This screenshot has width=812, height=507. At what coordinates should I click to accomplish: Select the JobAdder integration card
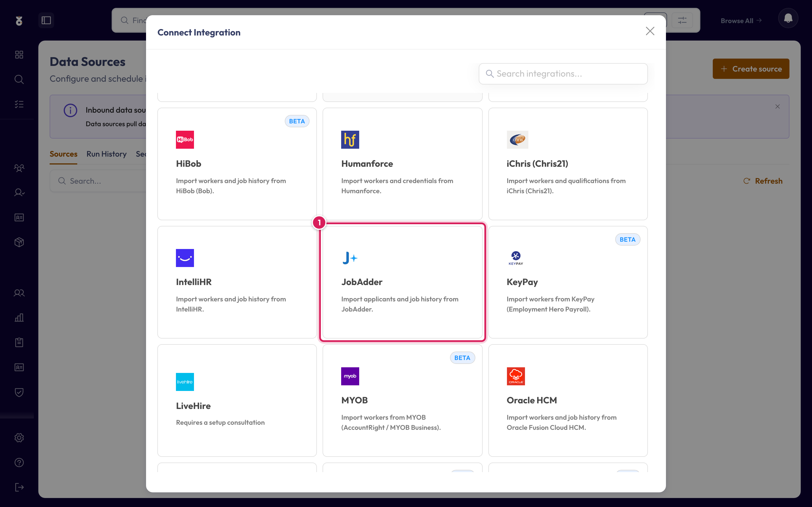402,282
